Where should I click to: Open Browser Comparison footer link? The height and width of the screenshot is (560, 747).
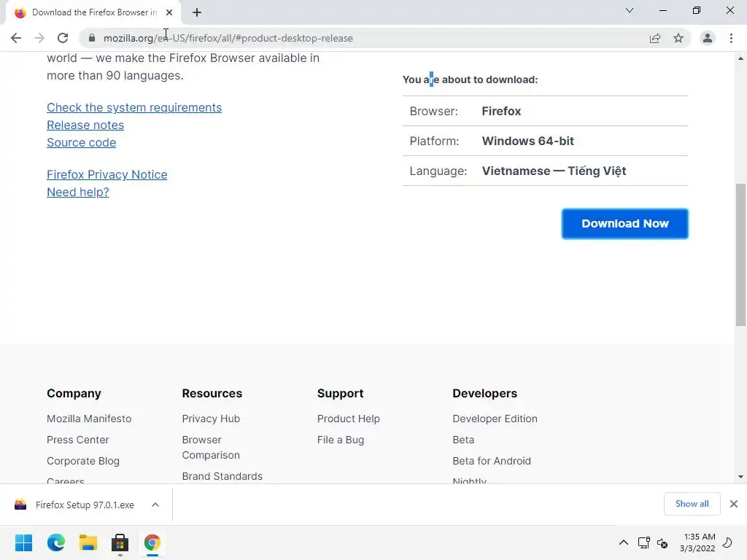point(211,447)
